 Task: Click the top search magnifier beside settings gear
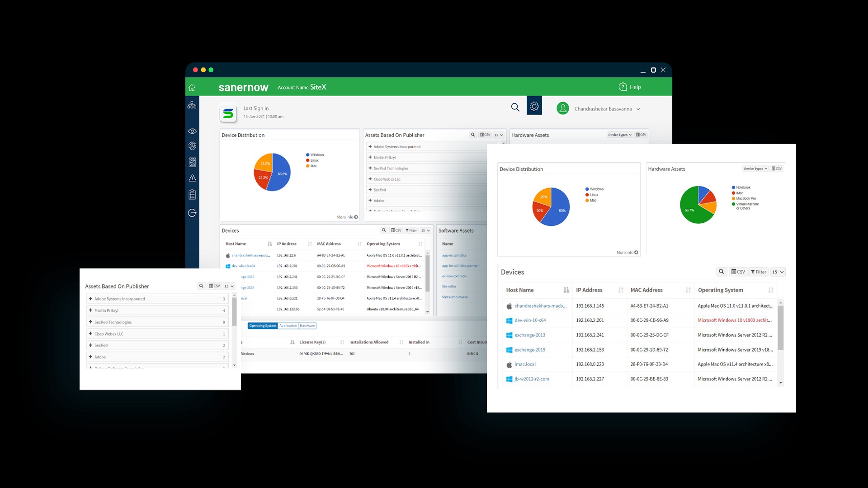pyautogui.click(x=515, y=107)
